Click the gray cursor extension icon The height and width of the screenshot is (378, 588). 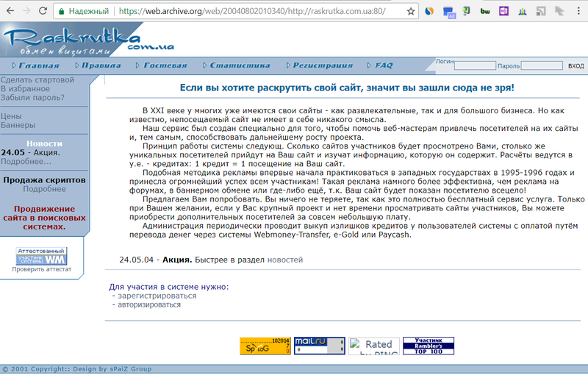(x=559, y=11)
